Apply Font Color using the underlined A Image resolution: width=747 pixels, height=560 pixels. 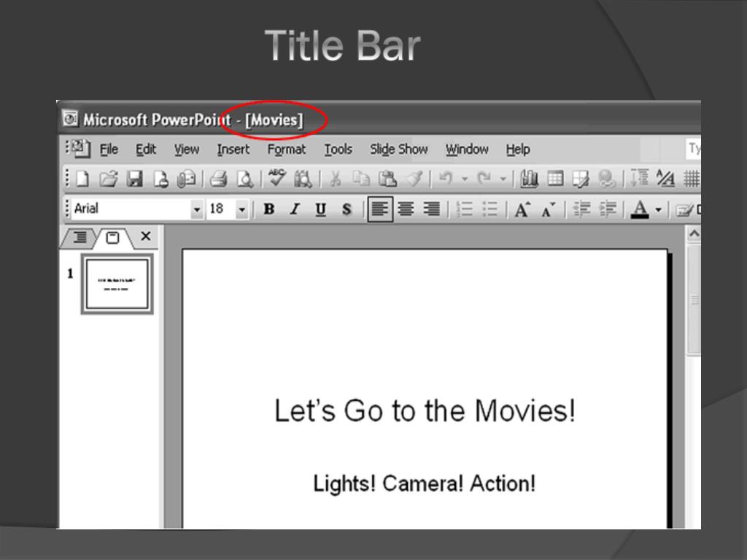(640, 209)
